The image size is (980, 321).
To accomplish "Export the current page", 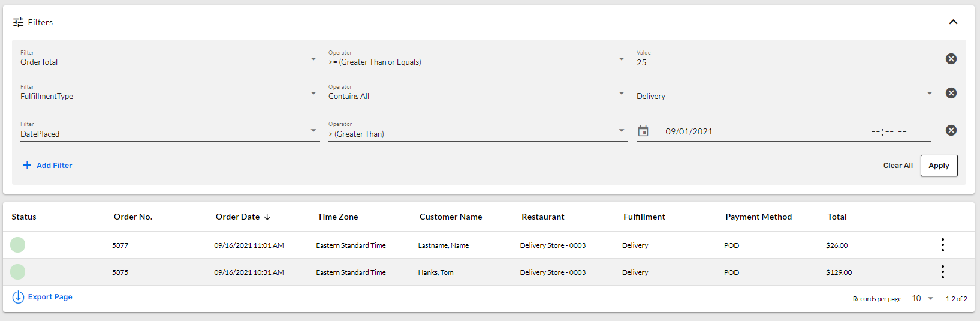I will 42,297.
